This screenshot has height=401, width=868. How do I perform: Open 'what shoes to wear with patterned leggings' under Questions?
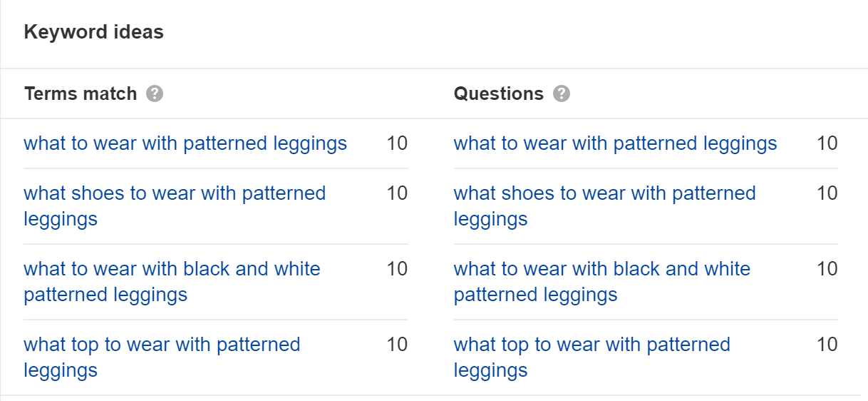(604, 205)
